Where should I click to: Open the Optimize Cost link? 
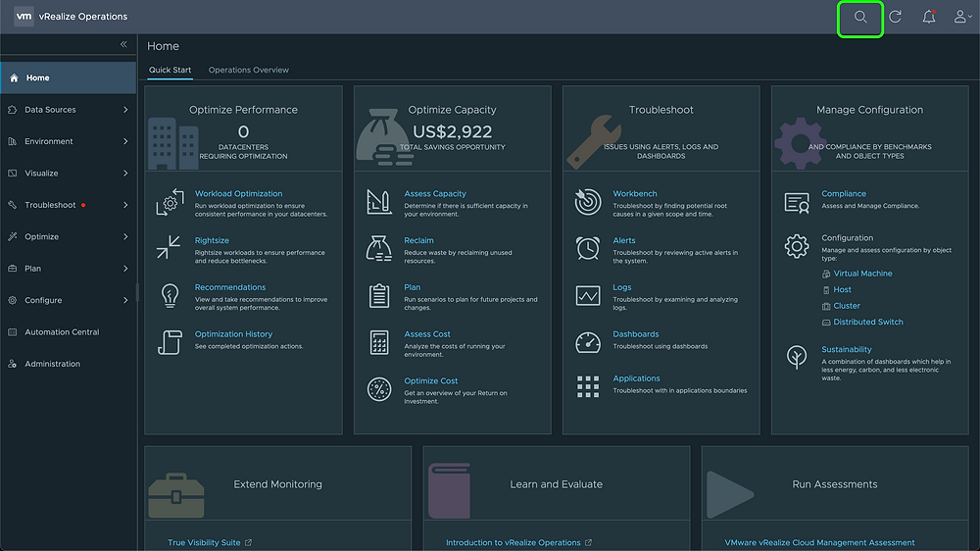click(x=430, y=380)
